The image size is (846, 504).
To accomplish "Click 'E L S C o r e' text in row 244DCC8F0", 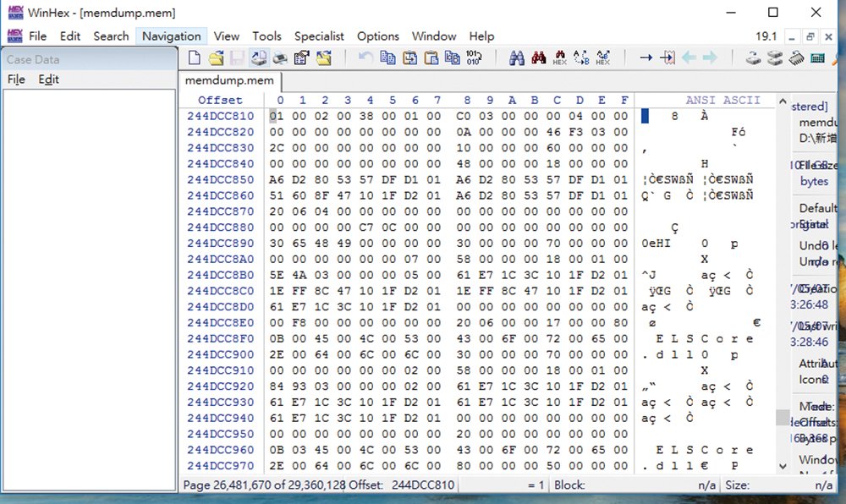I will coord(704,339).
